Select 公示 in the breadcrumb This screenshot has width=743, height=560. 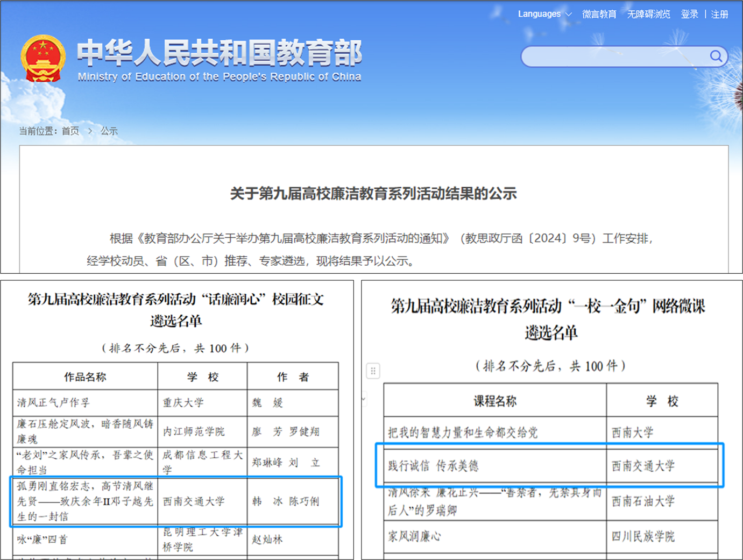click(109, 131)
